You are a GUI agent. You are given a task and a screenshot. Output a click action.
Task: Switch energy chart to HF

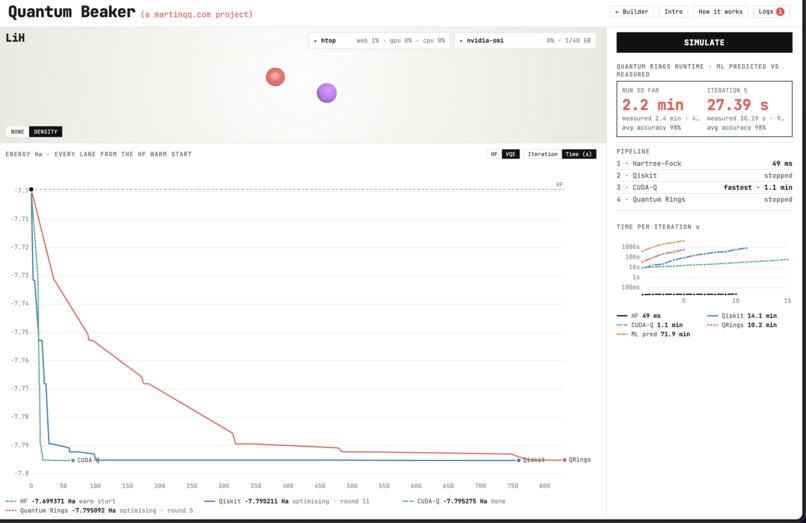coord(494,154)
